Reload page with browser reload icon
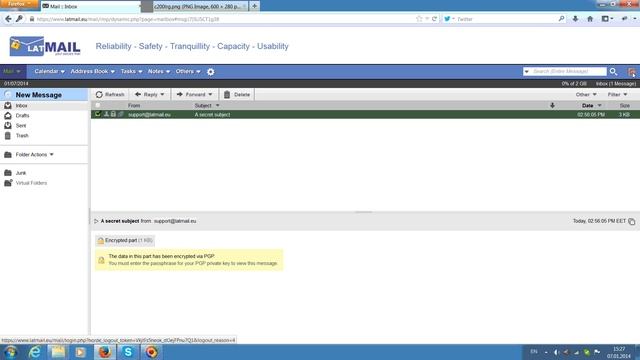Screen dimensions: 640x360 [434, 19]
